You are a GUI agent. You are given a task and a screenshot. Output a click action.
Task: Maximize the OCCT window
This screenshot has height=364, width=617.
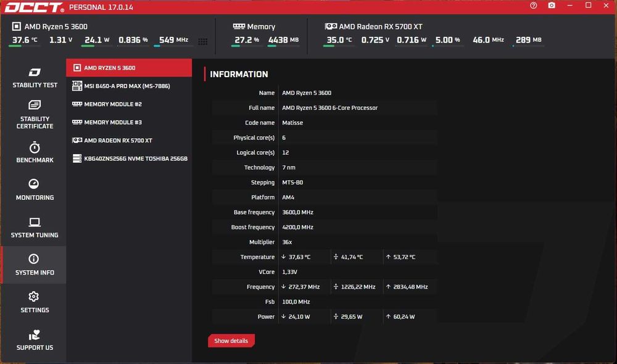[x=588, y=6]
